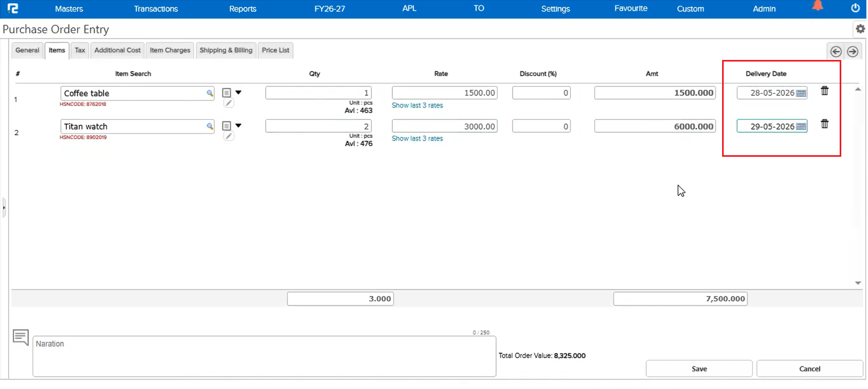Switch to the Price List tab

276,50
